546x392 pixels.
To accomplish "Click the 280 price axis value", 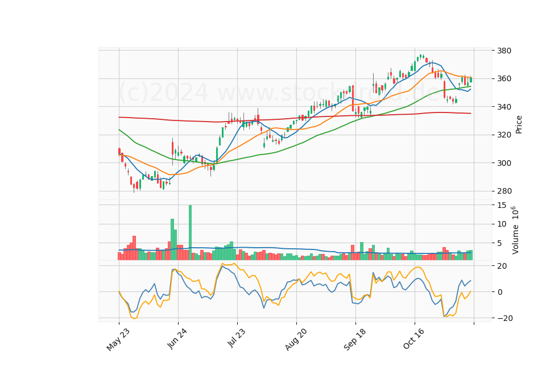I will (x=504, y=191).
